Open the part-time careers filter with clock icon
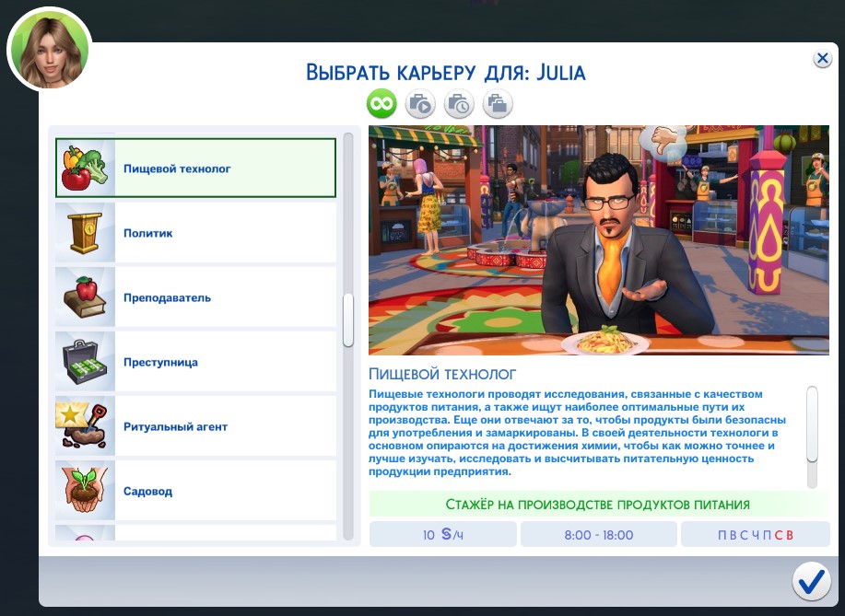The height and width of the screenshot is (616, 845). 459,104
